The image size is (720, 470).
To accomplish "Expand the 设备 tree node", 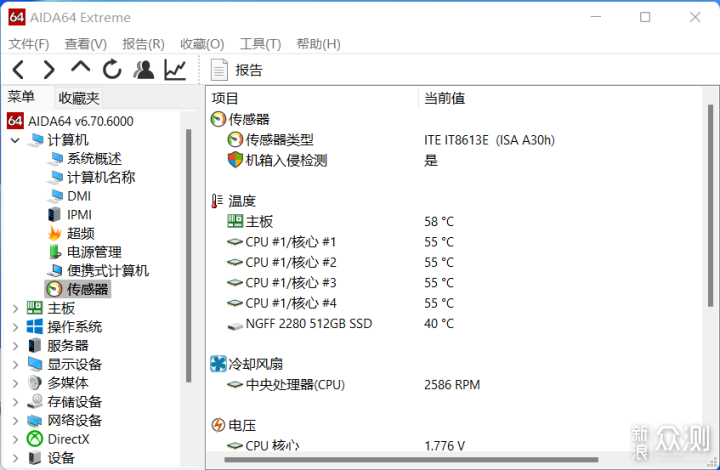I will click(15, 458).
